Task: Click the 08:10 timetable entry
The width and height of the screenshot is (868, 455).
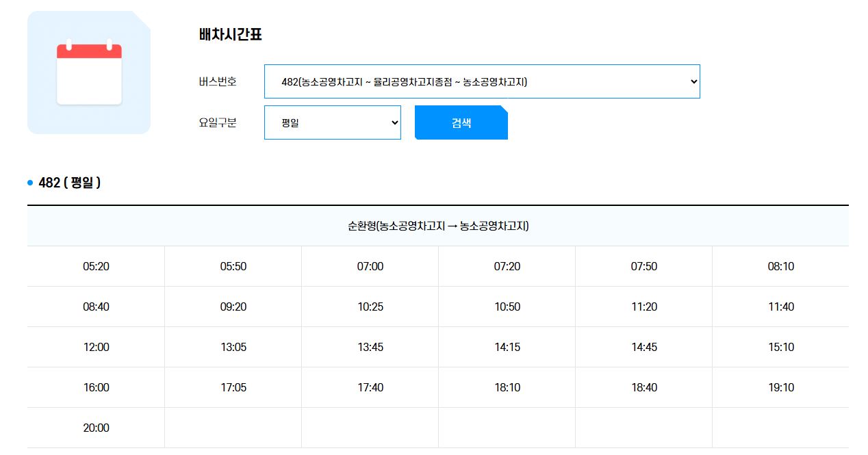Action: (x=780, y=266)
